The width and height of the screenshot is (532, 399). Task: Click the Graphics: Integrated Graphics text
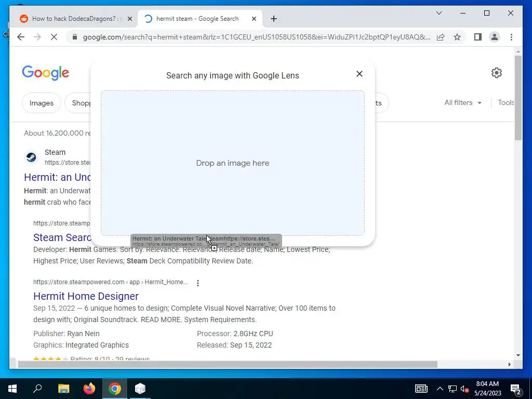coord(81,345)
